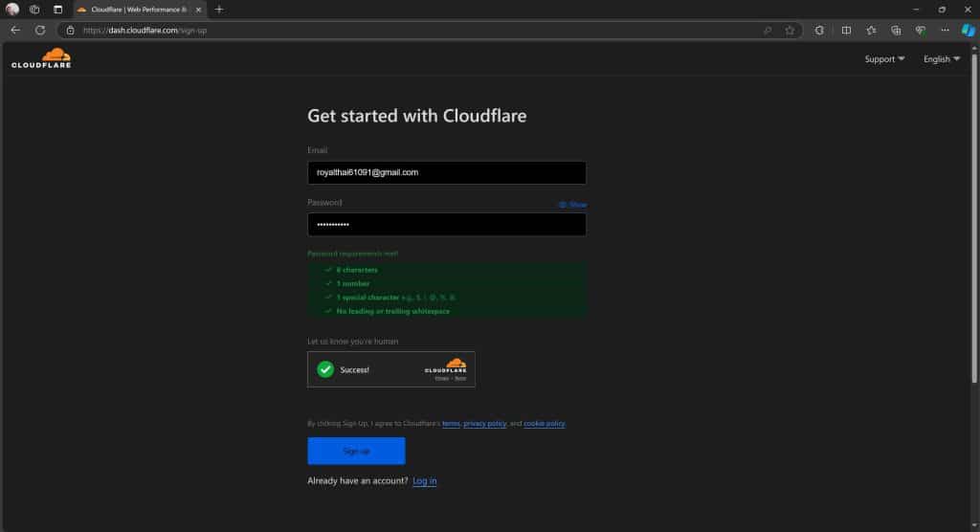Click the 'Let us know you're human' label
Image resolution: width=980 pixels, height=532 pixels.
point(352,342)
